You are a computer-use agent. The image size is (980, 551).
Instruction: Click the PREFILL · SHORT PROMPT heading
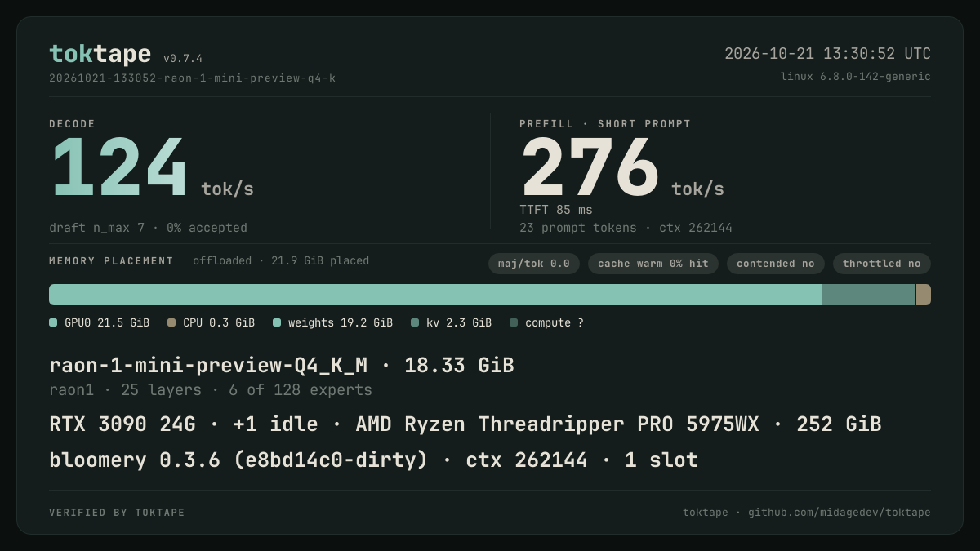pos(605,124)
